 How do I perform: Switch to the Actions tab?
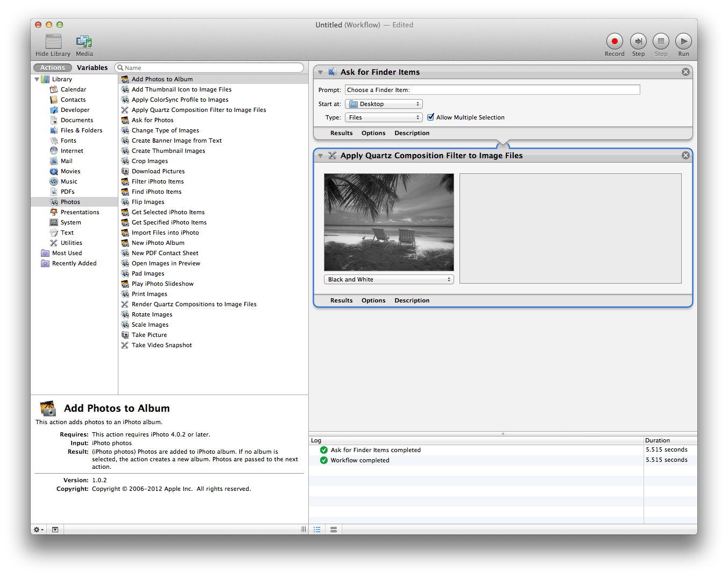coord(52,67)
